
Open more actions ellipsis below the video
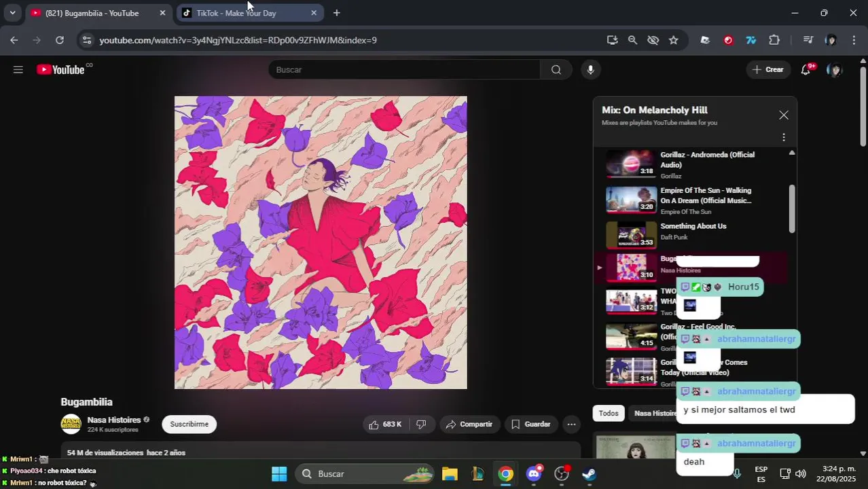pos(572,424)
